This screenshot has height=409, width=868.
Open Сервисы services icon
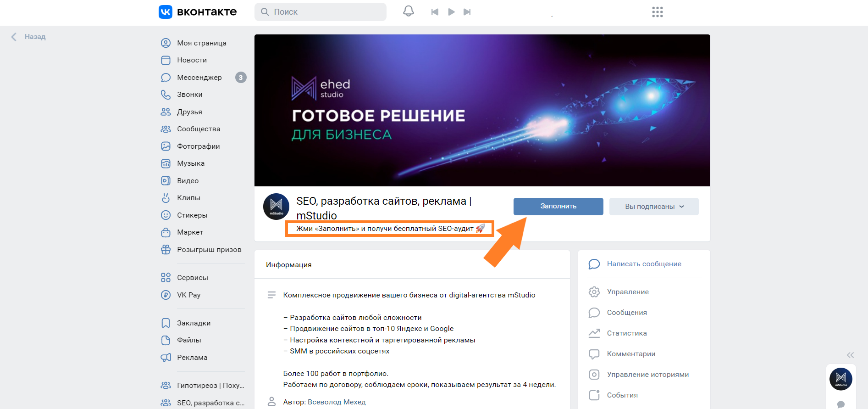pos(166,278)
